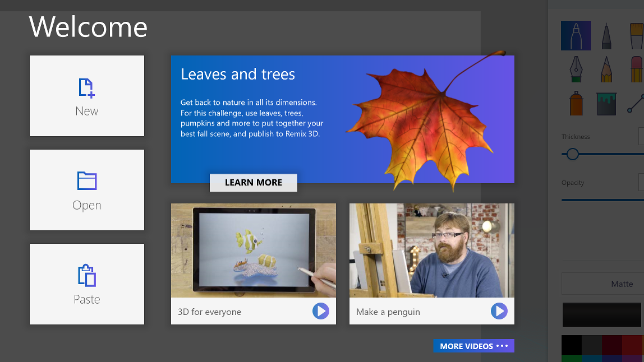Play the 3D for everyone video

(320, 310)
